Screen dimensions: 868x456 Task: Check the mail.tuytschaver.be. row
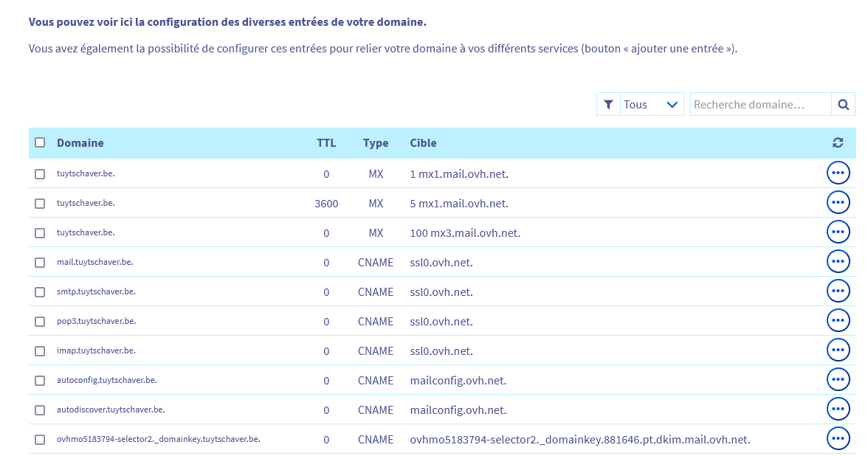tap(40, 263)
